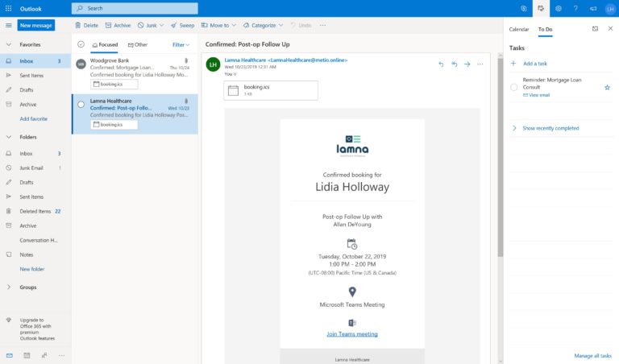Open the LH account avatar
This screenshot has width=619, height=364.
610,9
